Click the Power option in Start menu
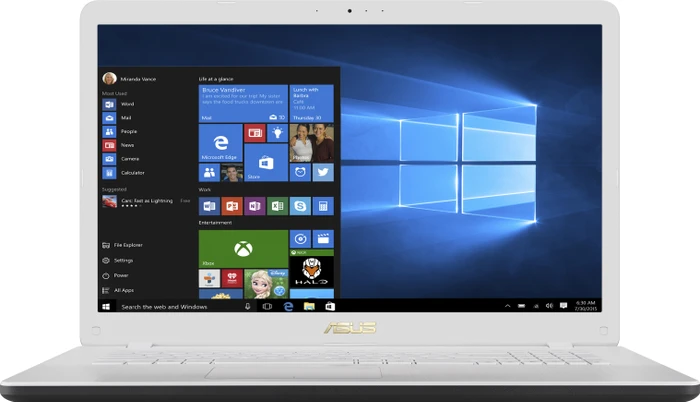The height and width of the screenshot is (402, 700). pos(116,276)
